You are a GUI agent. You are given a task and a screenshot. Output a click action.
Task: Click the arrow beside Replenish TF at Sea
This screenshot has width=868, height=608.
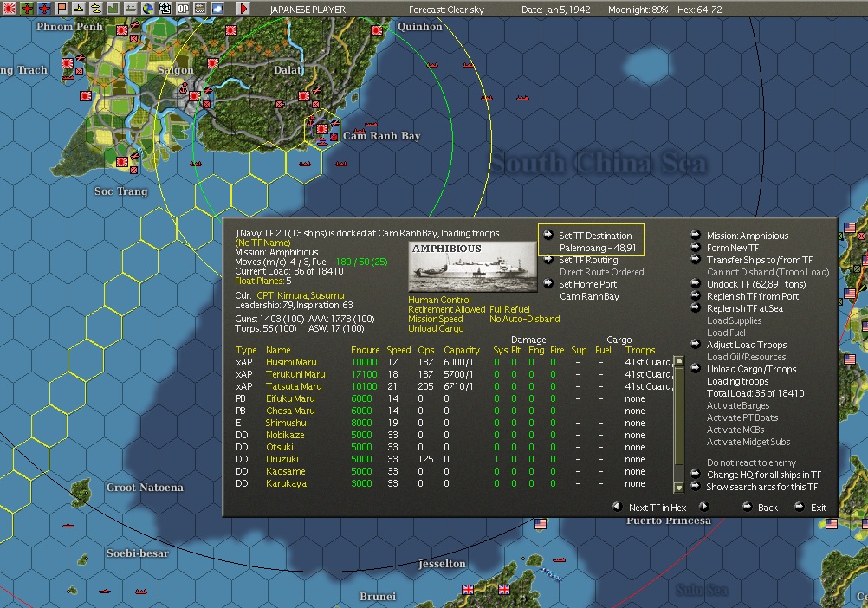696,307
